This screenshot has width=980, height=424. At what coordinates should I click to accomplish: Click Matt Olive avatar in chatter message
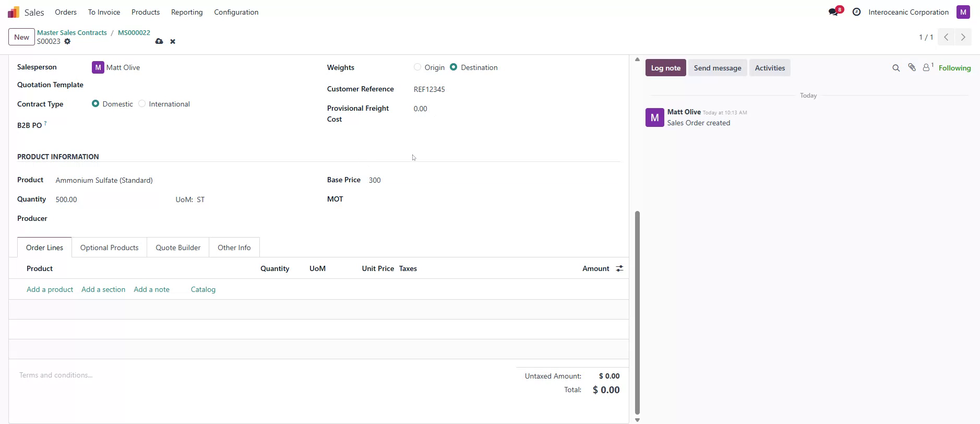click(654, 117)
